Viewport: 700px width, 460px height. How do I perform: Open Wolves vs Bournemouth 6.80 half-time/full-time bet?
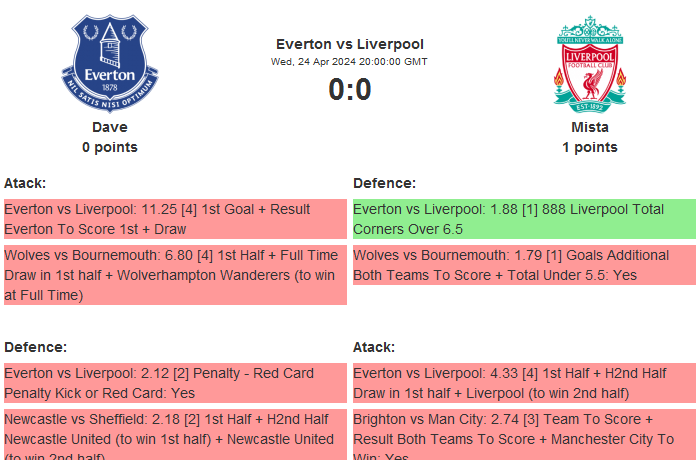click(174, 275)
